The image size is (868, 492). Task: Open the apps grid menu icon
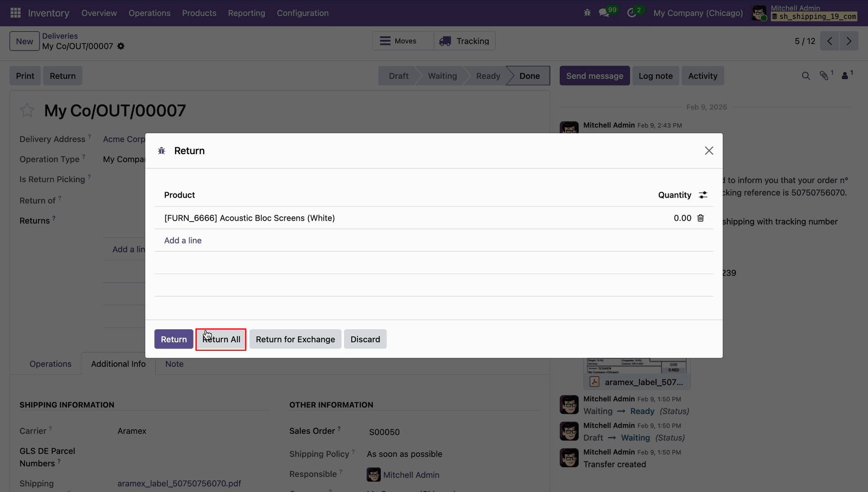[15, 13]
